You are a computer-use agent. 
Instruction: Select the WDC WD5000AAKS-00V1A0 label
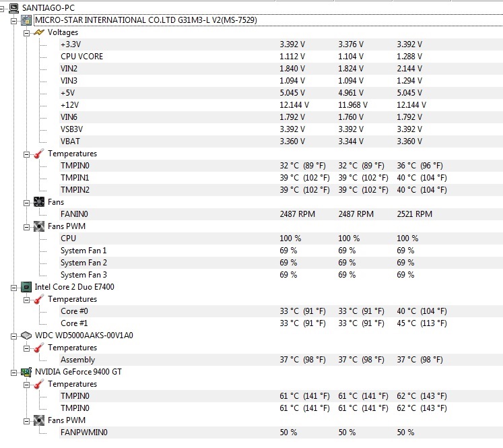pyautogui.click(x=83, y=335)
